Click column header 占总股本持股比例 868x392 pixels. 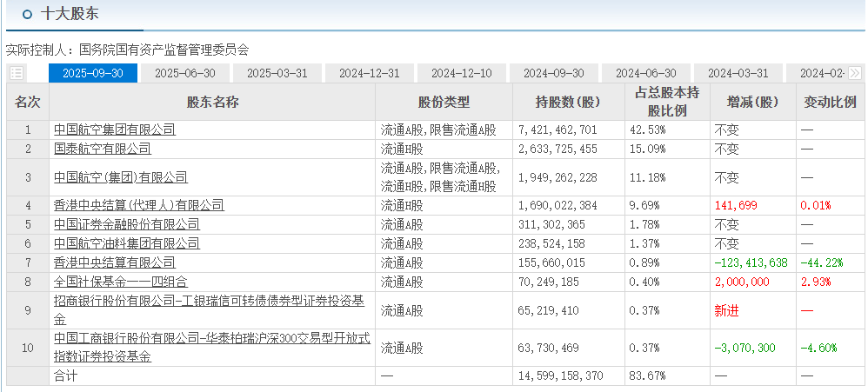click(x=666, y=102)
